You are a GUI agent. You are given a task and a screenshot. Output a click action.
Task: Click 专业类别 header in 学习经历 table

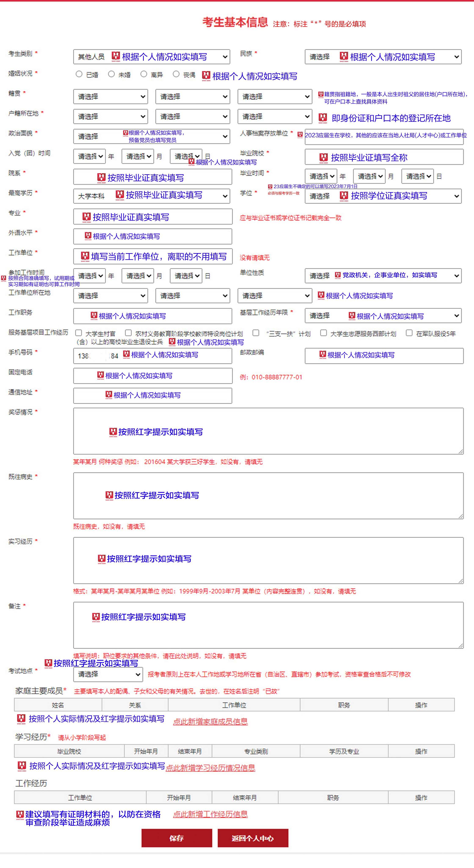pyautogui.click(x=256, y=751)
